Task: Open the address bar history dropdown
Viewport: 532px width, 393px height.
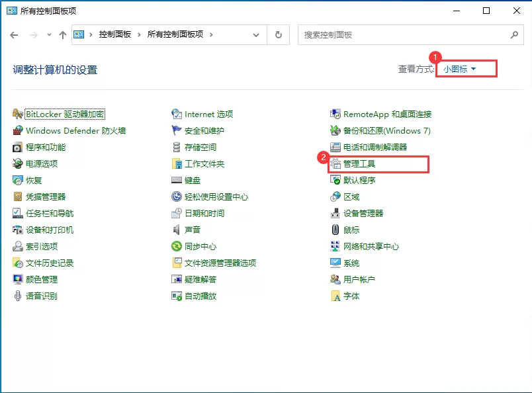Action: coord(255,34)
